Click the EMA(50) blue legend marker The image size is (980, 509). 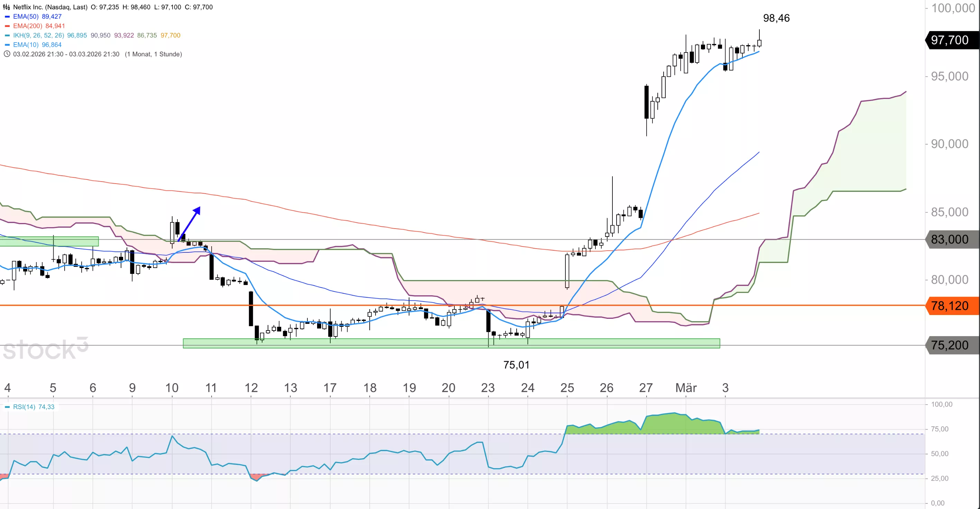[7, 17]
